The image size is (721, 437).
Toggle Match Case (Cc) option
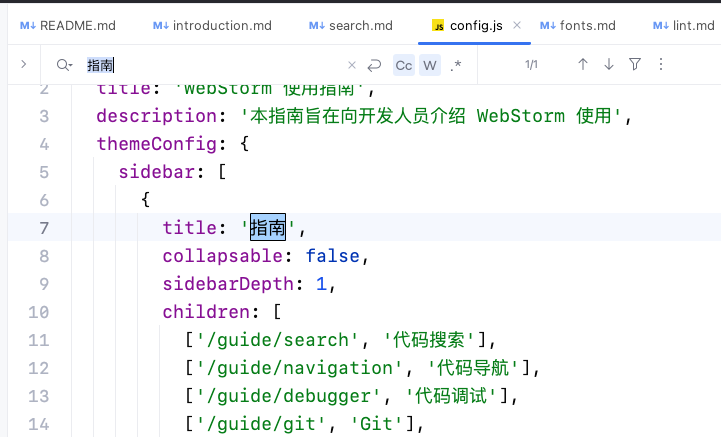(x=404, y=65)
